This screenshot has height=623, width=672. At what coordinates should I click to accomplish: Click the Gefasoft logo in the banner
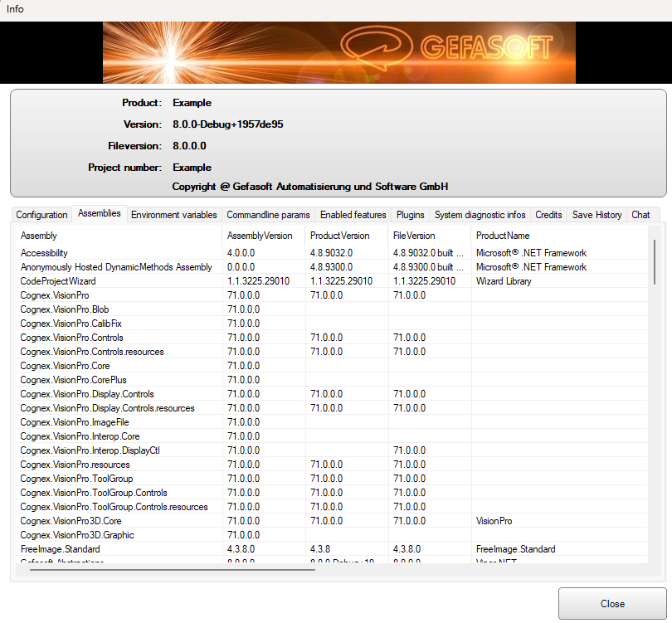[x=447, y=48]
